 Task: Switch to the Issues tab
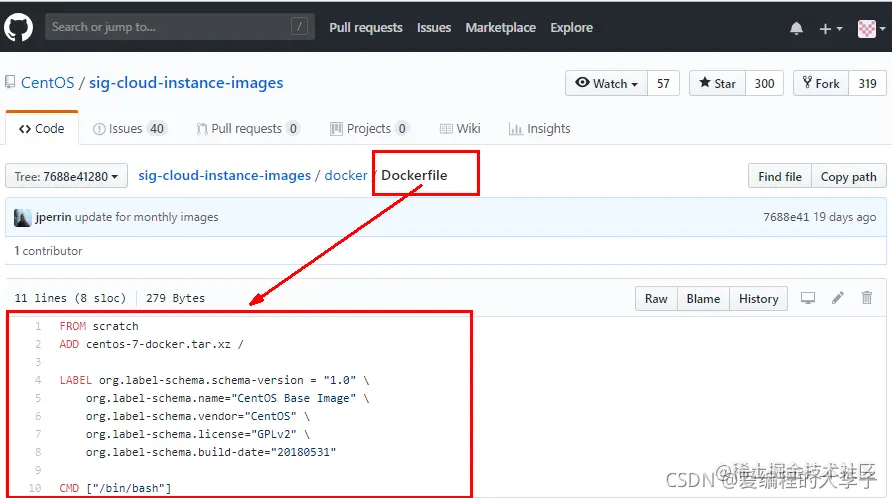pyautogui.click(x=129, y=129)
